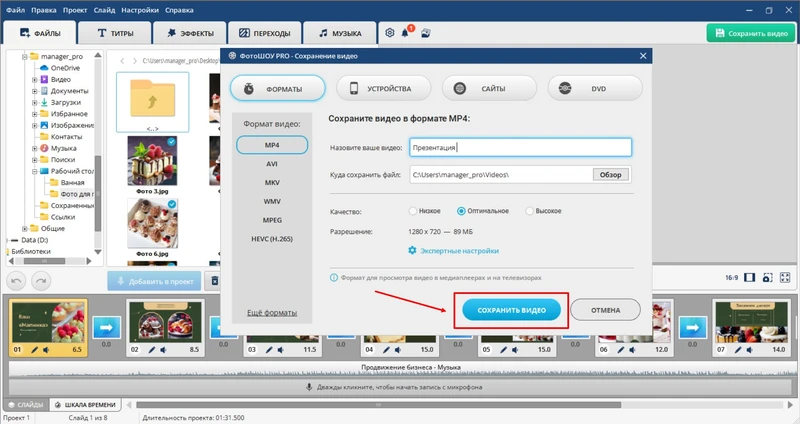Open the Проект menu

pos(75,10)
